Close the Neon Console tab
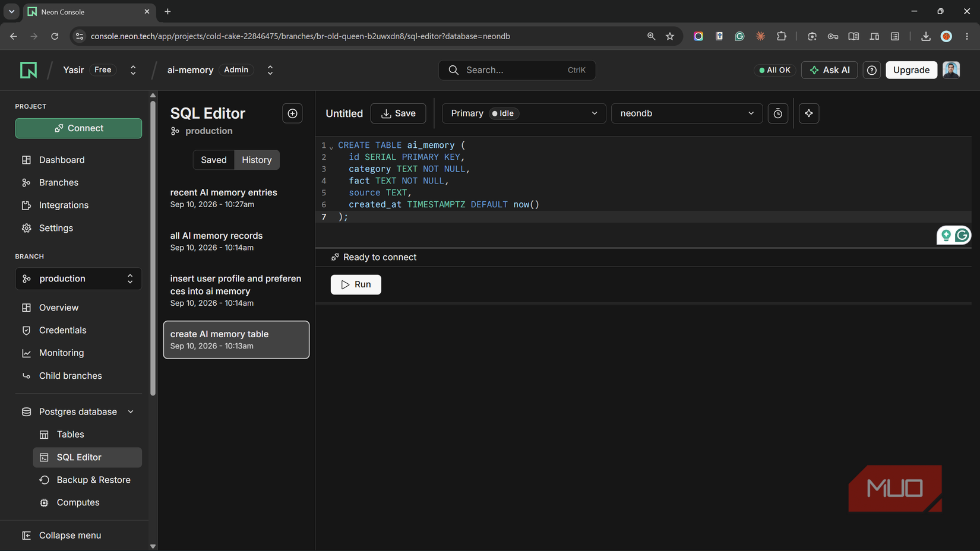Viewport: 980px width, 551px height. (x=147, y=11)
